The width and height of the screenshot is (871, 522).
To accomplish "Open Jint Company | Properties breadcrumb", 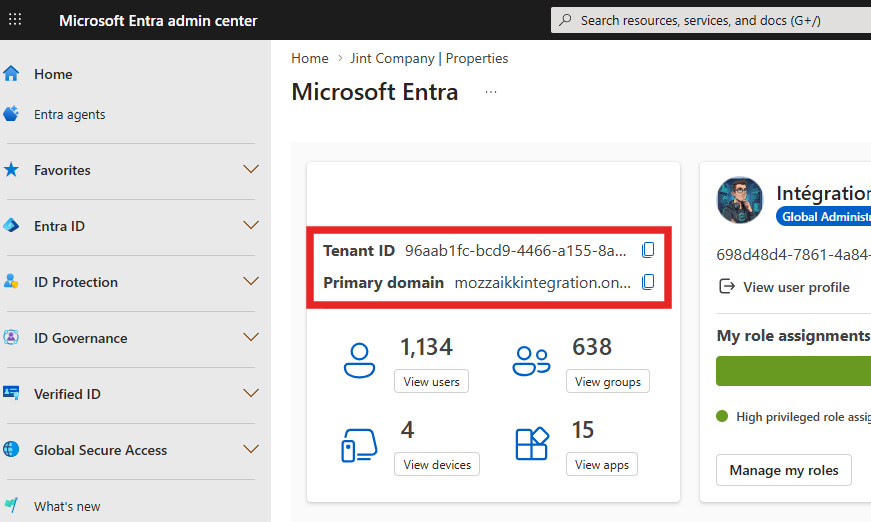I will click(x=429, y=58).
